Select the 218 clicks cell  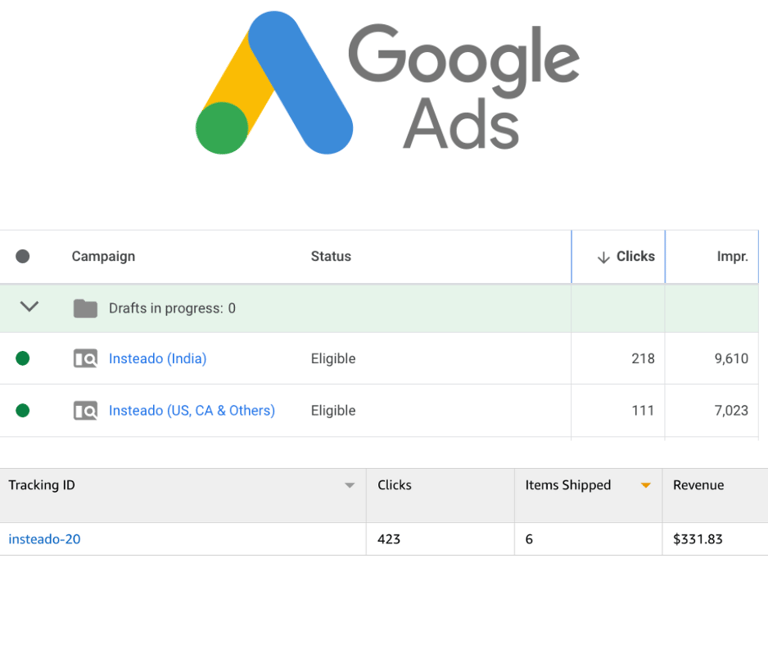(643, 359)
